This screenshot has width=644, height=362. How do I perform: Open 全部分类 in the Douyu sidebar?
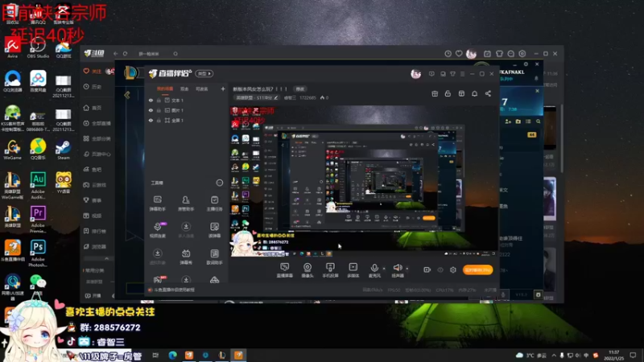97,138
